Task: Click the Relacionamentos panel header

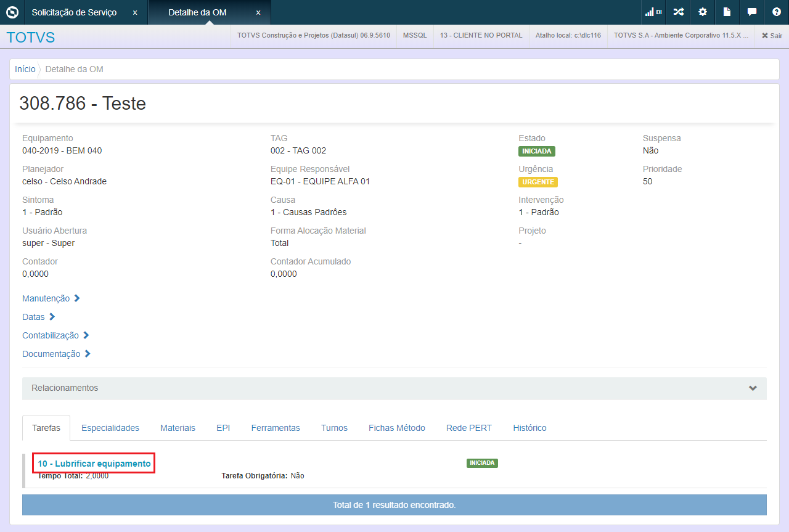Action: point(394,388)
